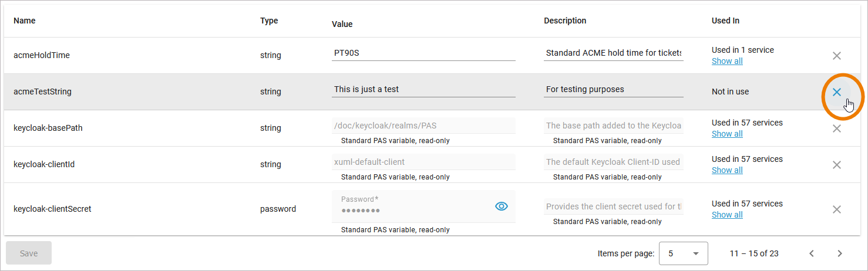Edit the acmeHoldTime value field PT90S

click(423, 53)
